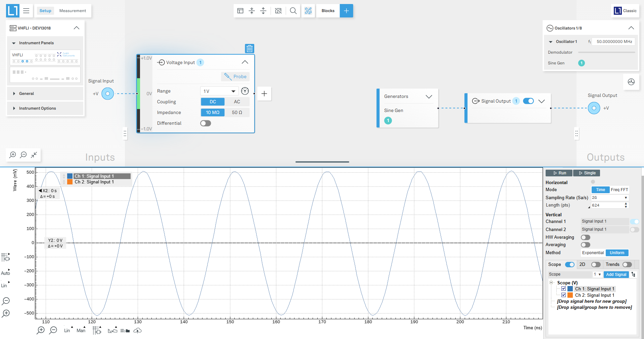
Task: Click the oscillator frequency input field
Action: tap(613, 42)
